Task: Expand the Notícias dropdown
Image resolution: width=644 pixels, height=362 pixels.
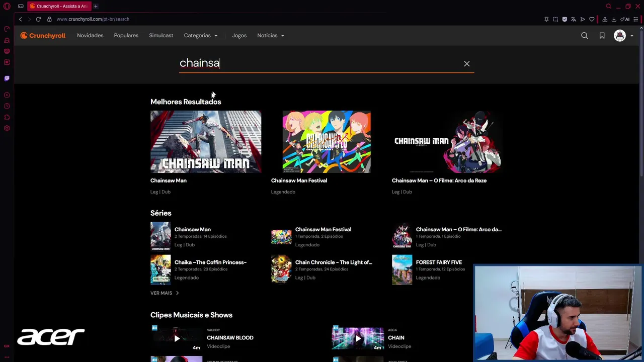Action: coord(271,36)
